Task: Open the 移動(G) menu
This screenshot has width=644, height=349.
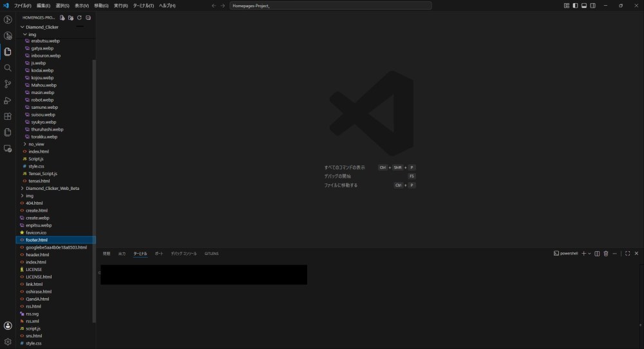Action: 101,6
